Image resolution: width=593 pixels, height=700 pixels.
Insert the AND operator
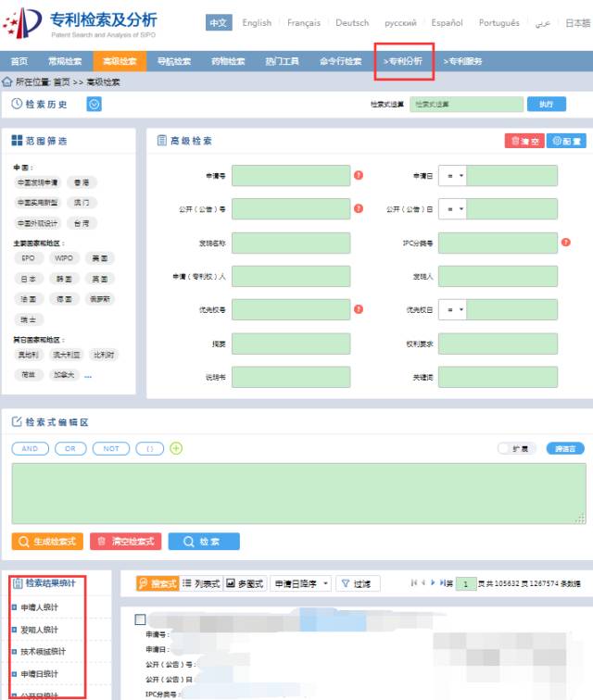click(x=30, y=449)
